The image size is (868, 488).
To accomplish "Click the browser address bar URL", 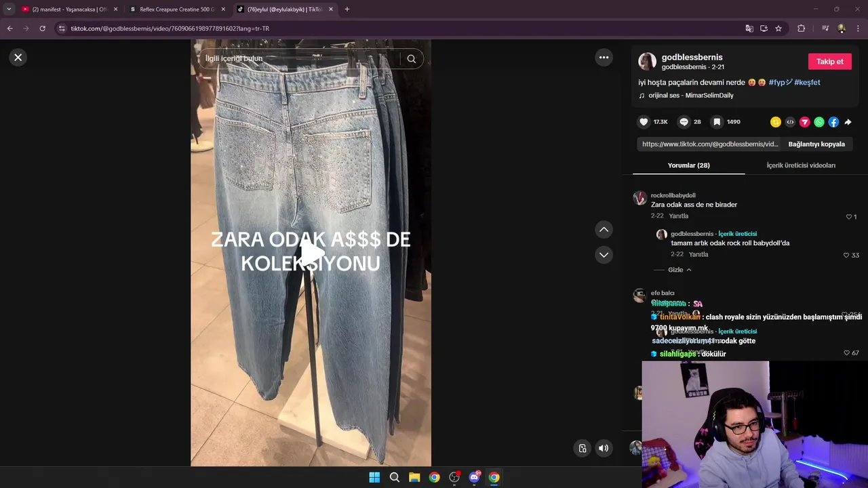I will 170,28.
